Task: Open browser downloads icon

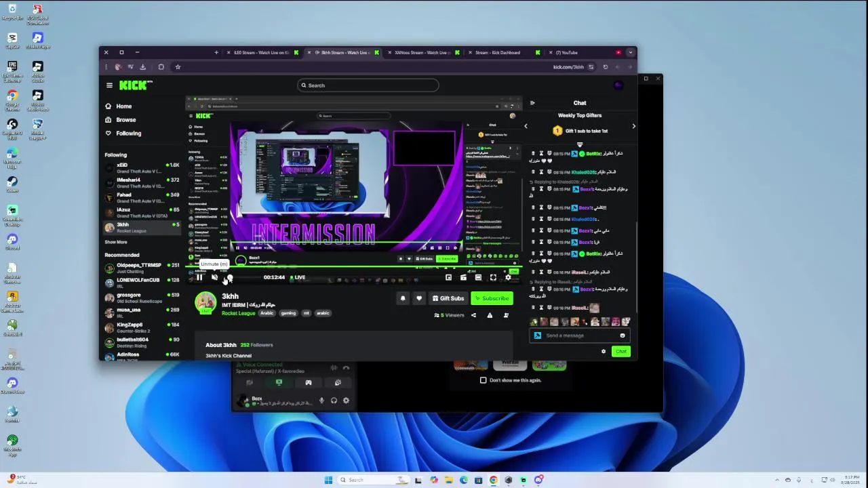Action: coord(142,67)
